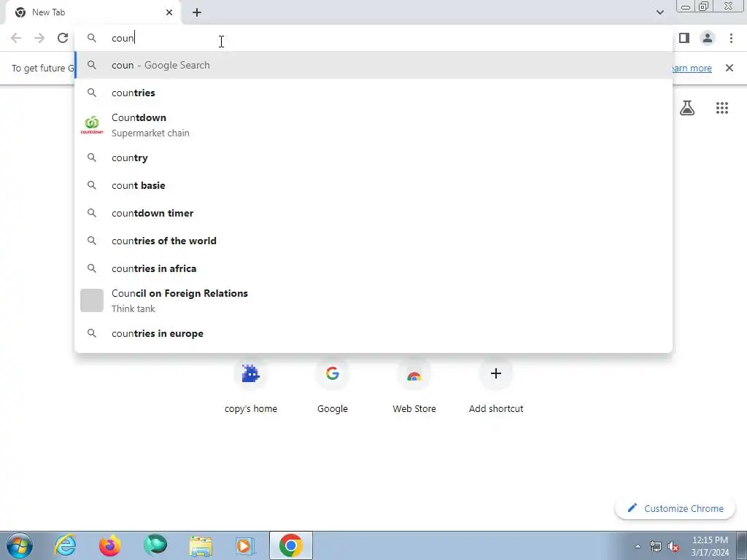Open a new tab with the plus button
747x560 pixels.
(197, 12)
